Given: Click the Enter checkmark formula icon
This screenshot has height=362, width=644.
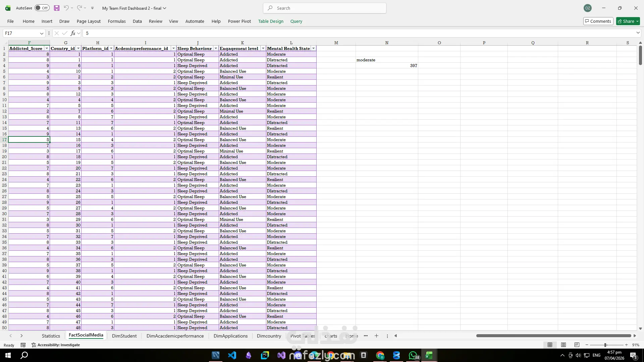Looking at the screenshot, I should tap(64, 33).
